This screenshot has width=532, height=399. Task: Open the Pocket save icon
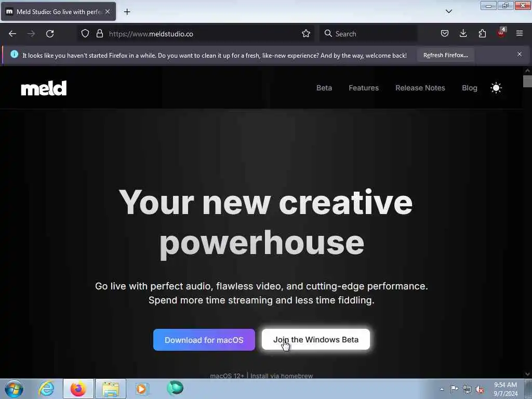coord(445,33)
